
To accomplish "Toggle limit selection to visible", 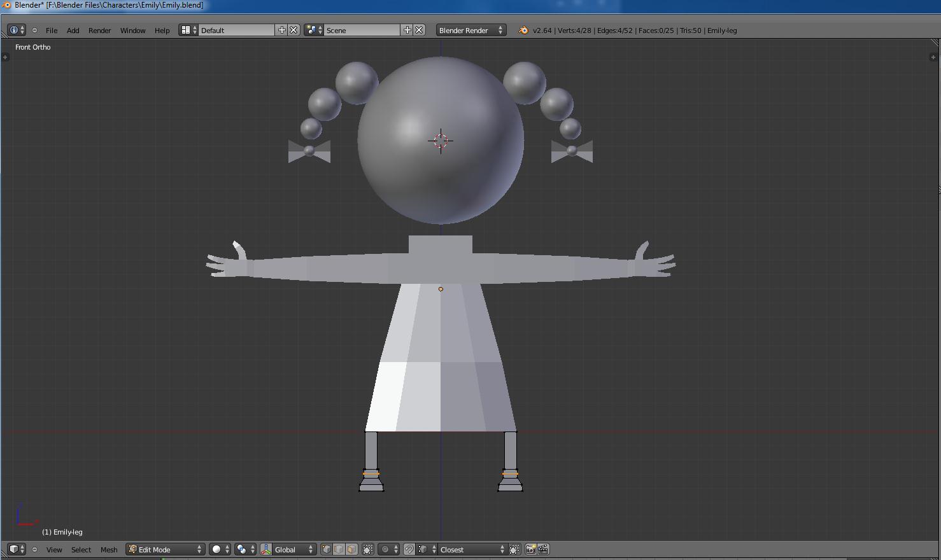I will pos(367,549).
